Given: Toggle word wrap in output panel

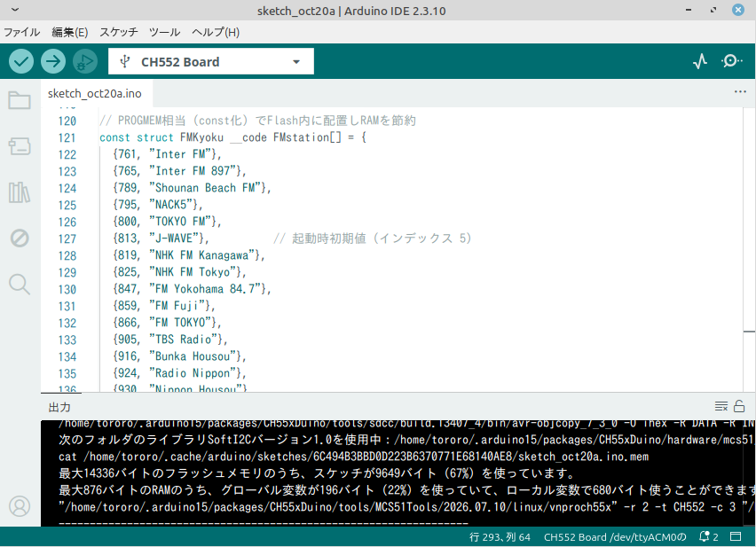Looking at the screenshot, I should pyautogui.click(x=721, y=406).
